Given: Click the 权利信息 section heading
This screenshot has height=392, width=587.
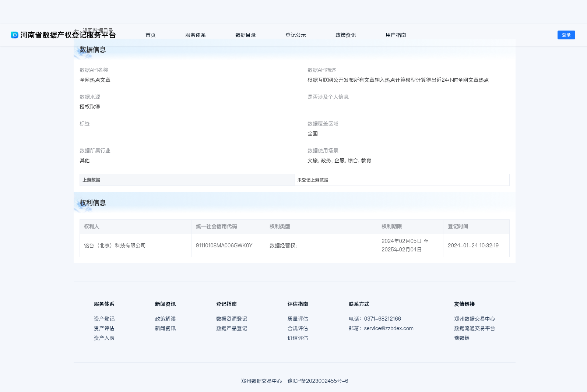Looking at the screenshot, I should click(93, 203).
